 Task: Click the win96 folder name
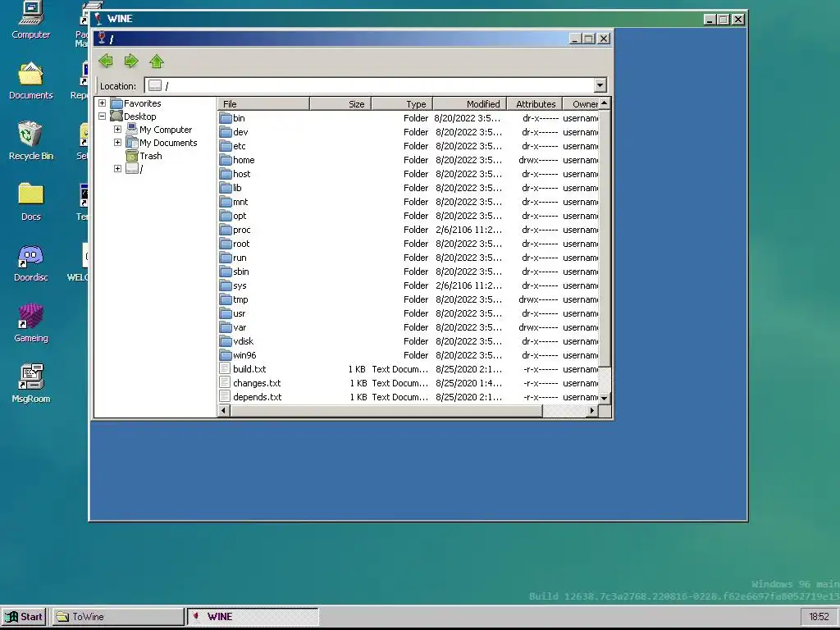(244, 355)
